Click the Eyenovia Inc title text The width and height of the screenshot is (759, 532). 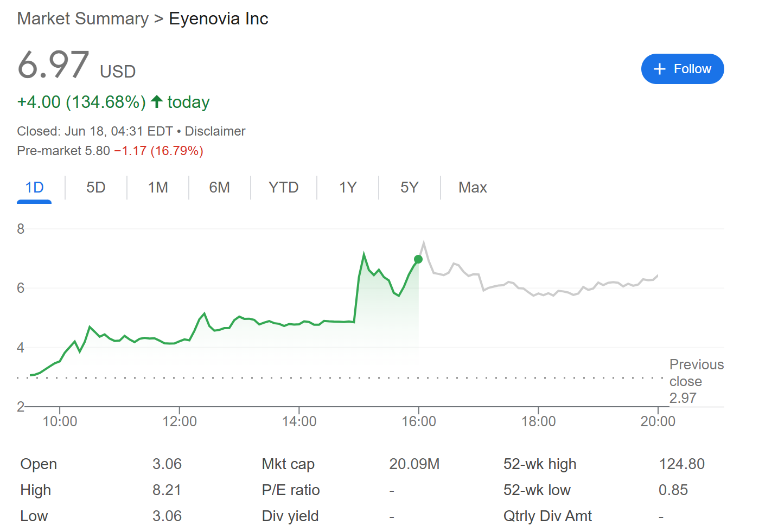[219, 18]
